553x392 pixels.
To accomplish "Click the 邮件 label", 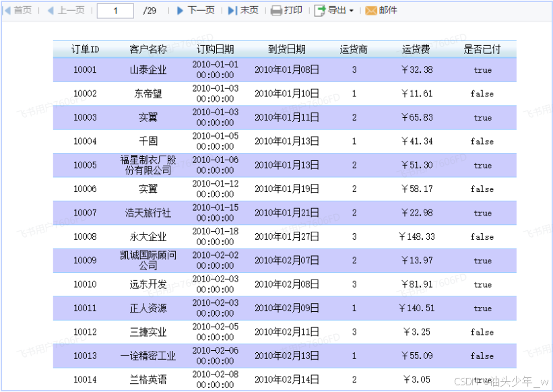I will 388,10.
